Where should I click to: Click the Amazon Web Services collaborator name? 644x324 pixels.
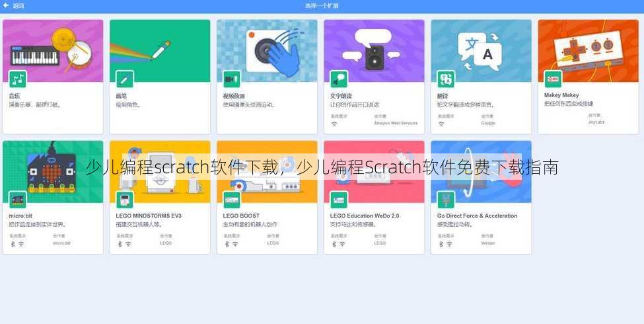pyautogui.click(x=396, y=124)
